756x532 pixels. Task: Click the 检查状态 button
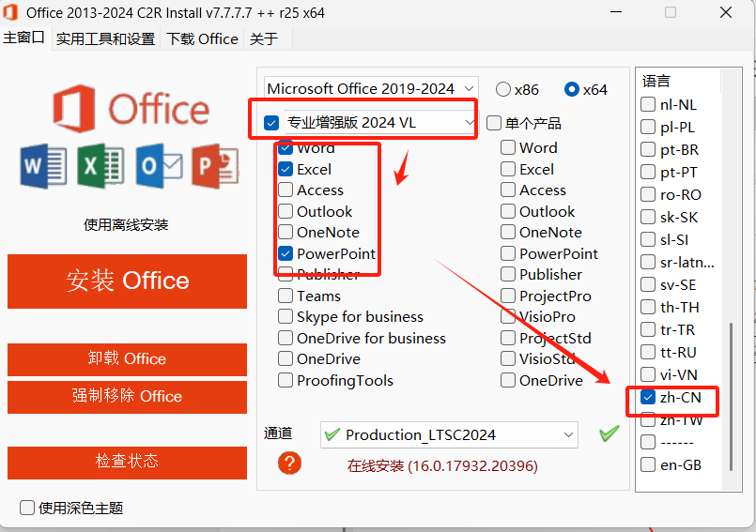[x=128, y=462]
